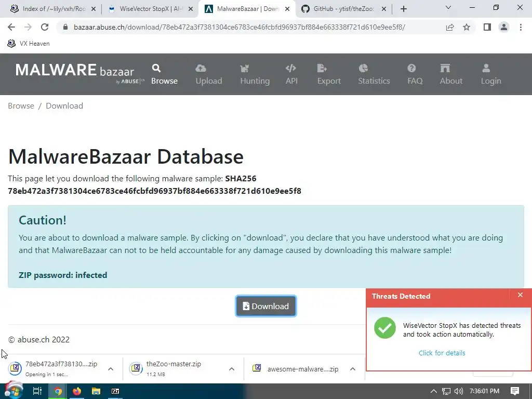Open the Action Center notifications icon
Image resolution: width=532 pixels, height=399 pixels.
515,391
